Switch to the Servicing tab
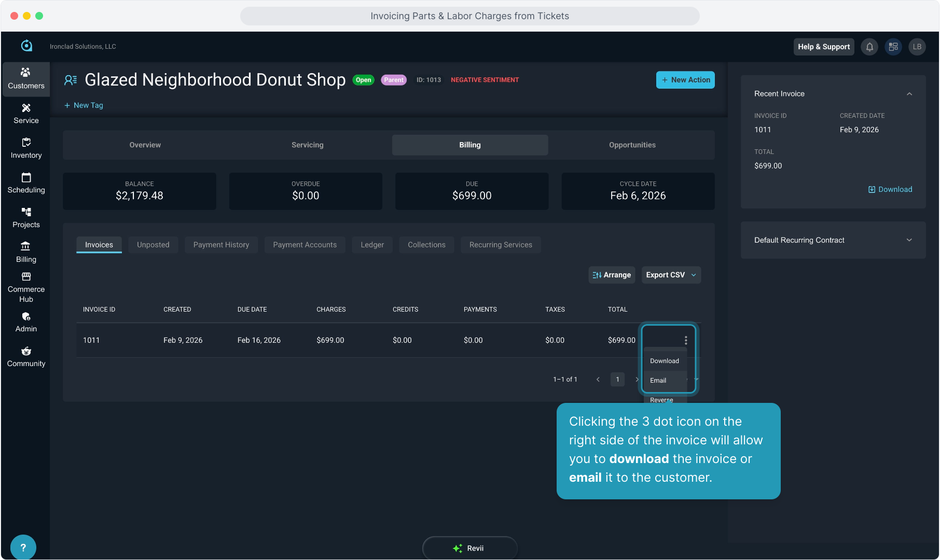 click(x=307, y=145)
